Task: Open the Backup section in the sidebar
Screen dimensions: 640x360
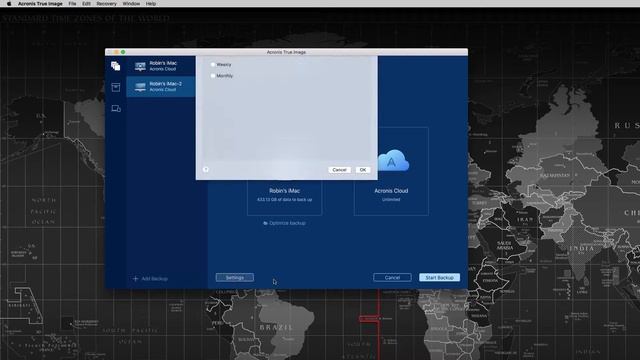Action: click(116, 66)
